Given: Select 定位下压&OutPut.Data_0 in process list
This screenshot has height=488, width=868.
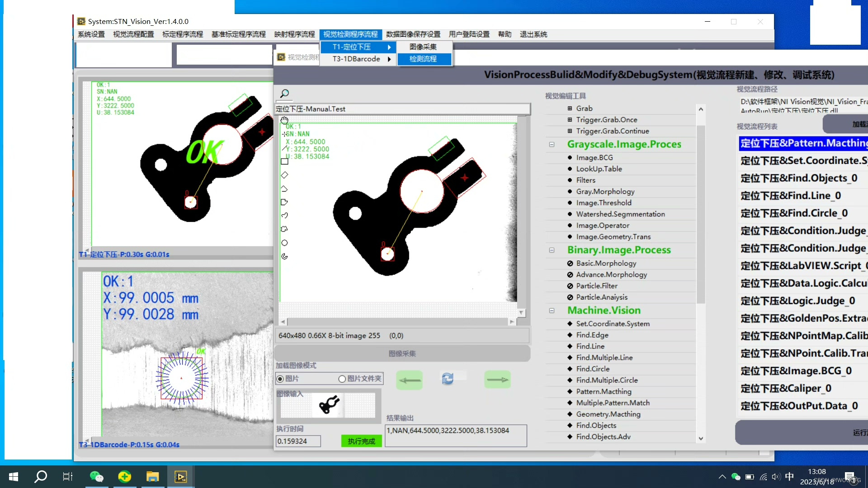Looking at the screenshot, I should (x=799, y=406).
